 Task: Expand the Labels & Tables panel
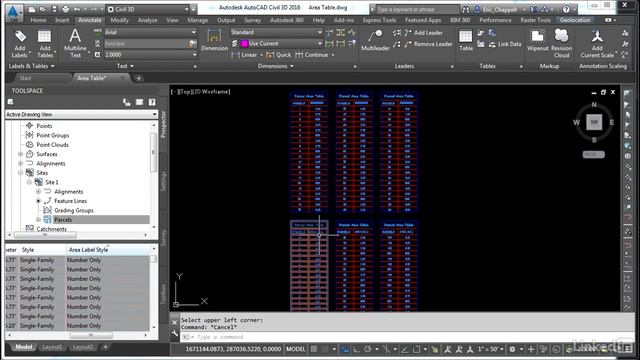pos(31,66)
